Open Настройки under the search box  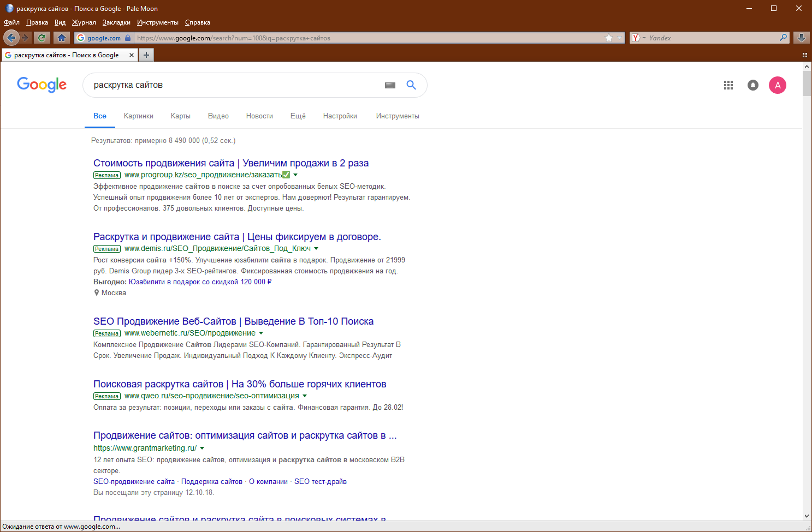tap(340, 116)
